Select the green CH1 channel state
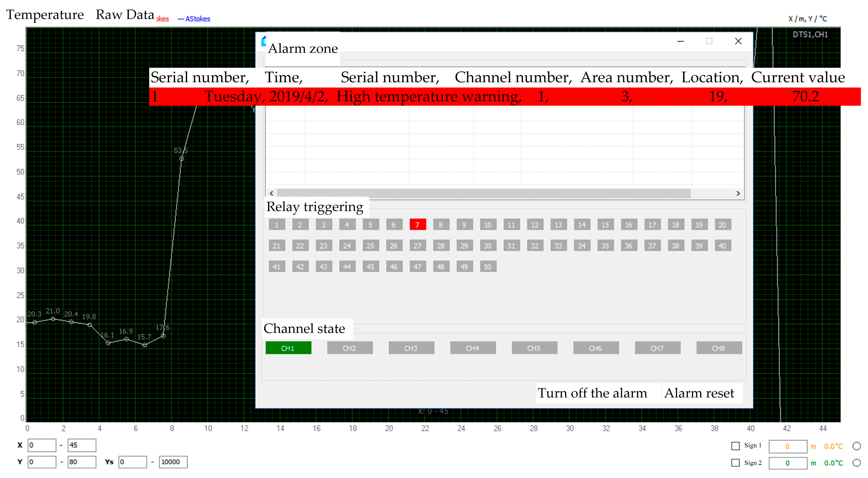 [x=288, y=348]
